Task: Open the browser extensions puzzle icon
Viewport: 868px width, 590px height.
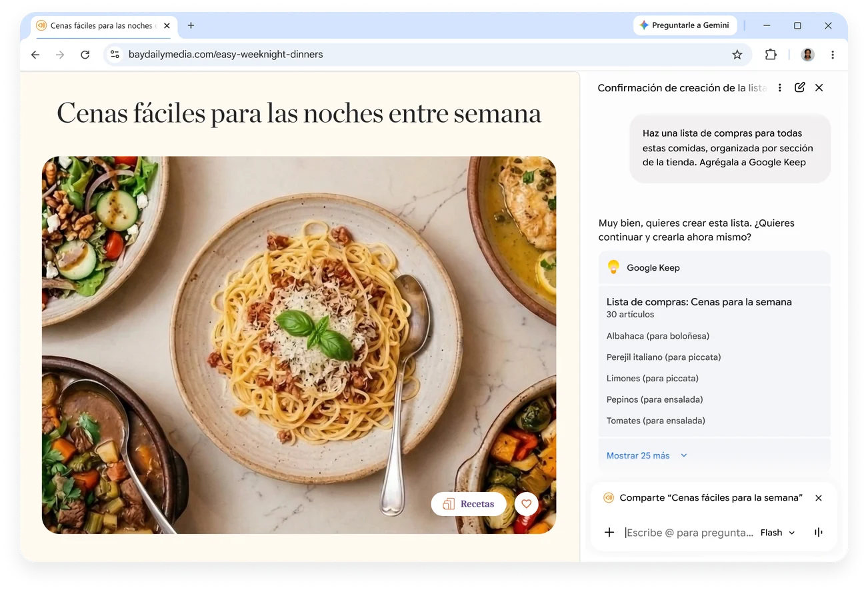Action: pos(771,55)
